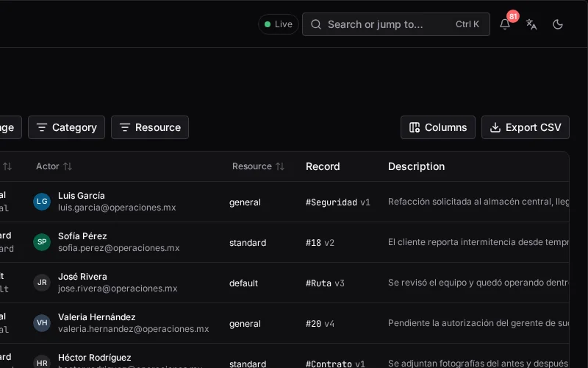Open notifications bell with 81 badge
The image size is (588, 368).
tap(505, 24)
